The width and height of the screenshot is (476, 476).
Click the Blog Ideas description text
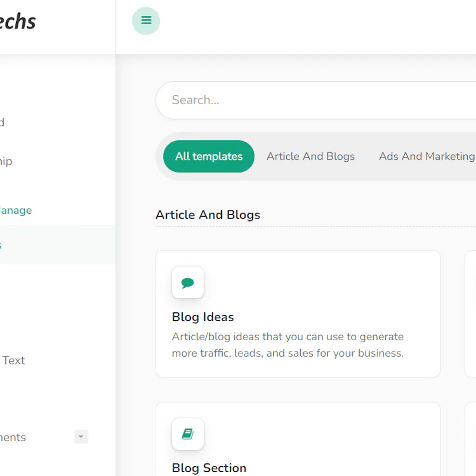tap(287, 344)
